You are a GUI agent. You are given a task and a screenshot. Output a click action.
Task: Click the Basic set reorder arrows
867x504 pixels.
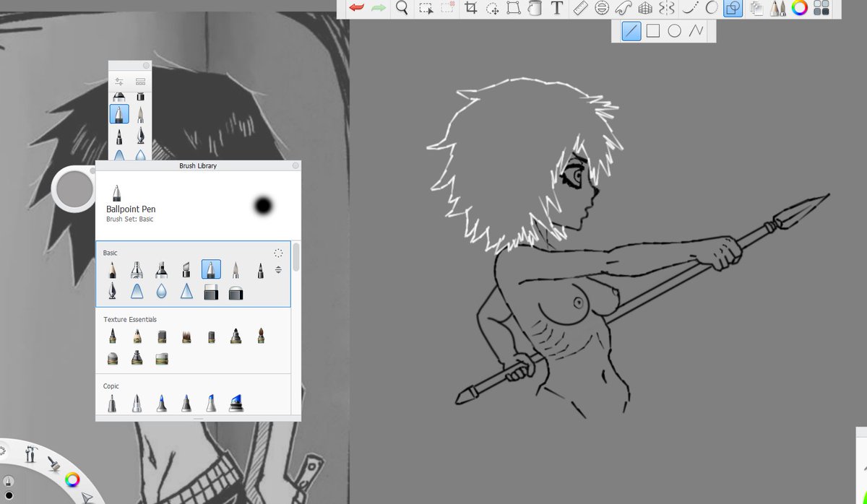click(279, 270)
